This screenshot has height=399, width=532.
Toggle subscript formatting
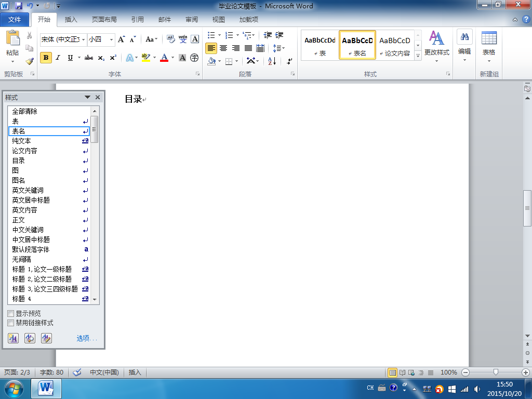[x=101, y=58]
